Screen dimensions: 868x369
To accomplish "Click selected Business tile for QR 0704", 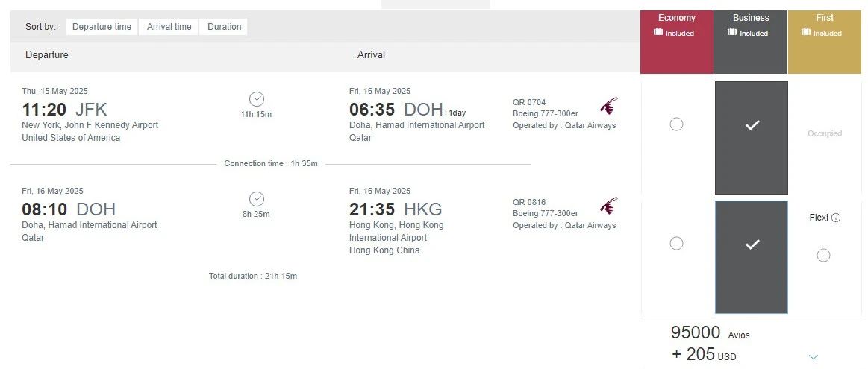I will tap(752, 138).
